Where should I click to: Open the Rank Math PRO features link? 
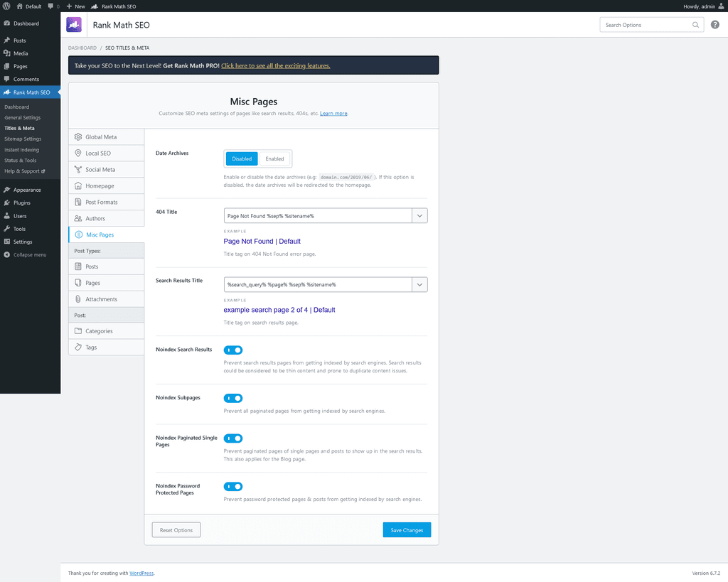(x=275, y=66)
